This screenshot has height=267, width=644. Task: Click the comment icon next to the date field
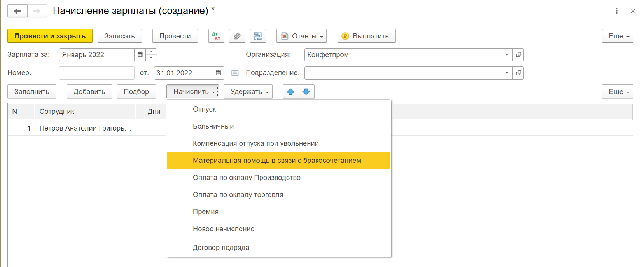(x=235, y=73)
